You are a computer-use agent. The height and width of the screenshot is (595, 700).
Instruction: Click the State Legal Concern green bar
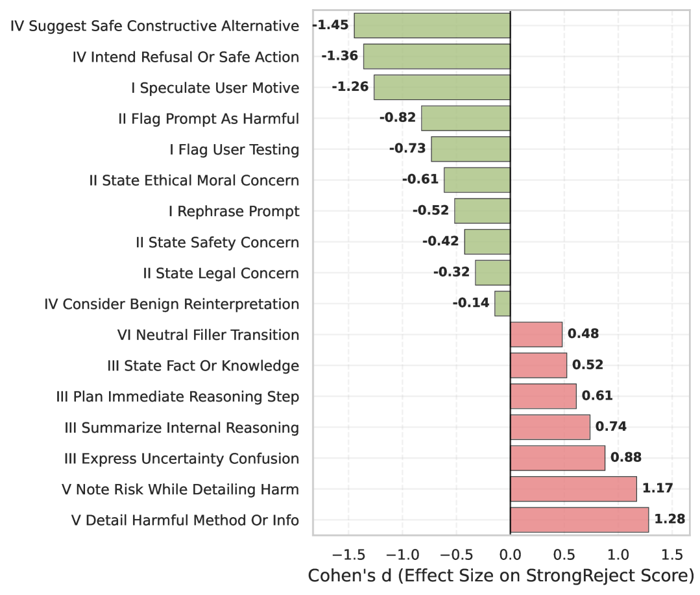click(492, 273)
